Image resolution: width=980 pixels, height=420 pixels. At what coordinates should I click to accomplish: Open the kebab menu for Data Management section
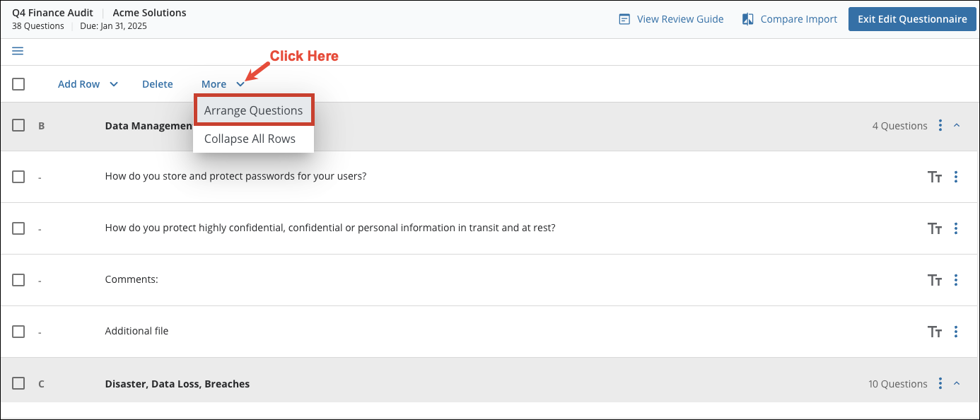pos(940,125)
